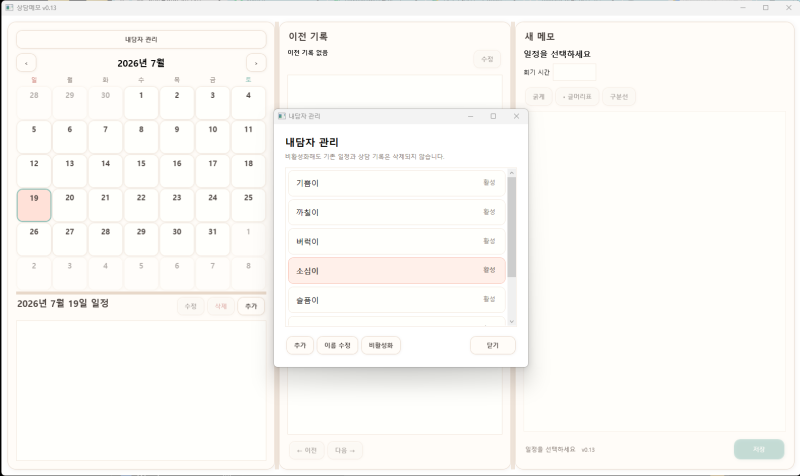Select greyed June 30 calendar cell

106,103
